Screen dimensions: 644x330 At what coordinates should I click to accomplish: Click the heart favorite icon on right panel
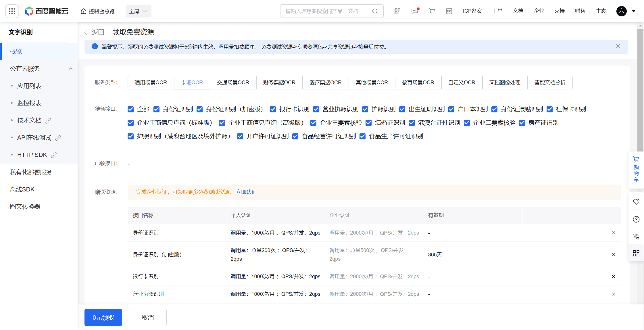pos(636,202)
